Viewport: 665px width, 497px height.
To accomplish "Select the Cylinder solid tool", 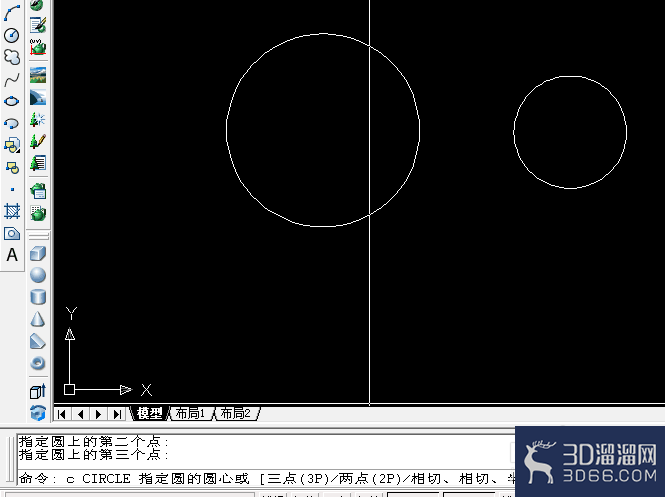I will coord(38,297).
